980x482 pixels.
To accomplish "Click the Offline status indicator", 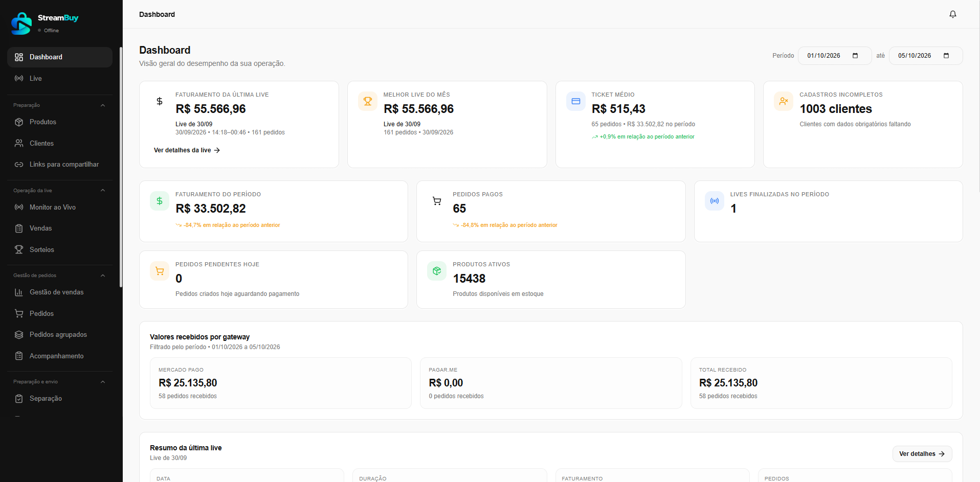I will pyautogui.click(x=49, y=31).
